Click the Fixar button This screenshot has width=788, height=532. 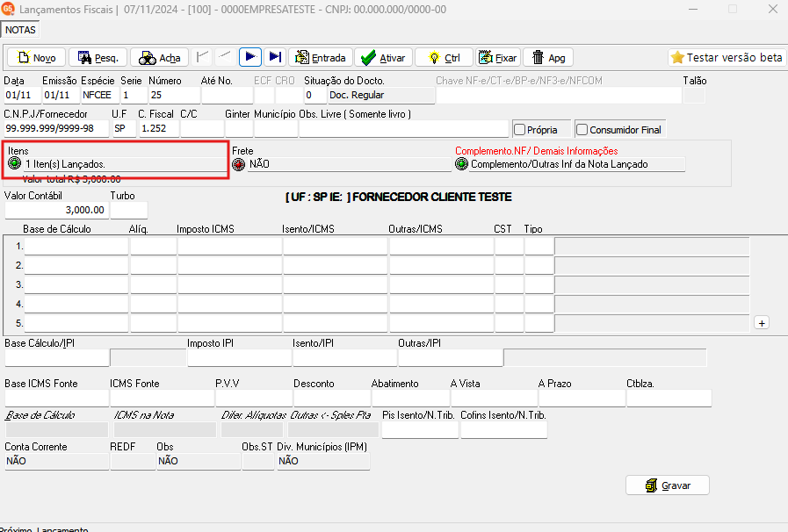tap(497, 58)
